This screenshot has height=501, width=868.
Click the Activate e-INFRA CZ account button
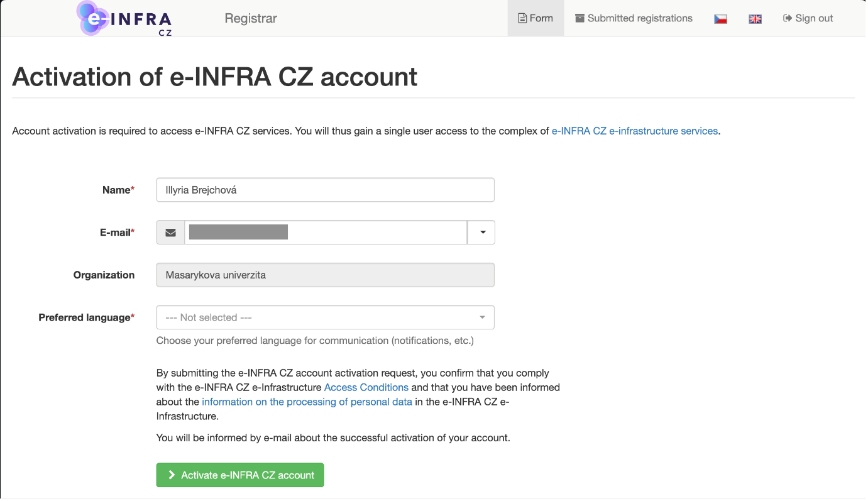coord(240,475)
